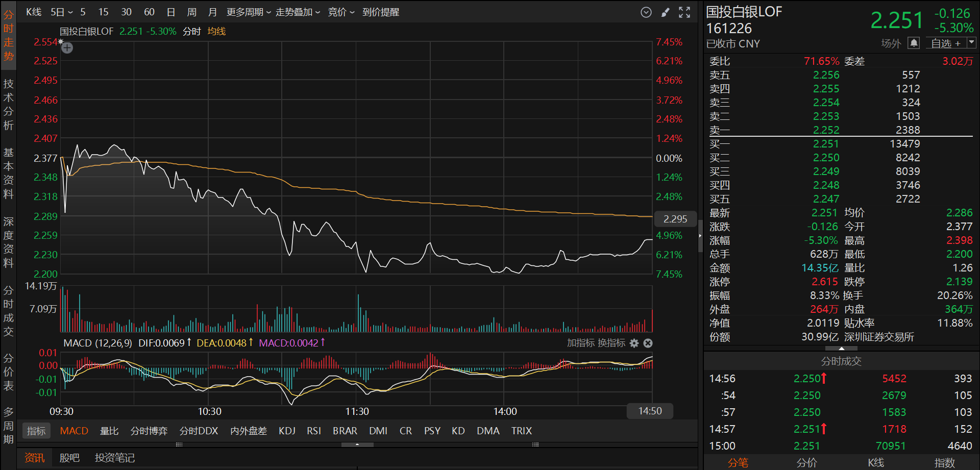Click 换指标 to change the indicator
The height and width of the screenshot is (470, 980).
pos(611,343)
